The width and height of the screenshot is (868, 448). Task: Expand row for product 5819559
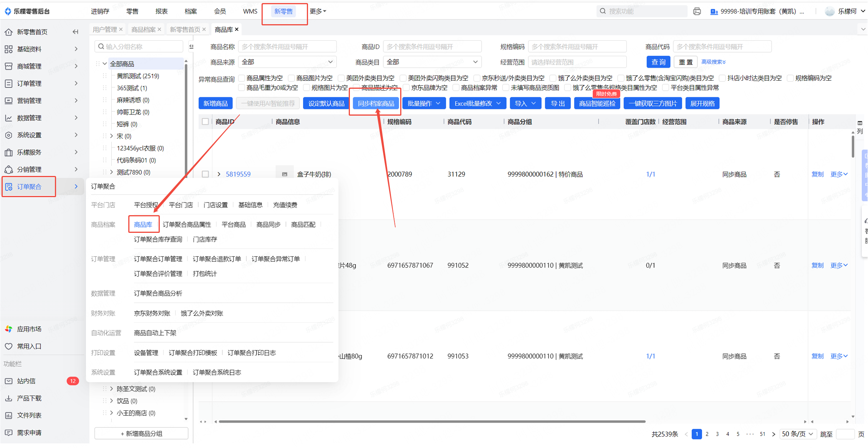point(219,174)
